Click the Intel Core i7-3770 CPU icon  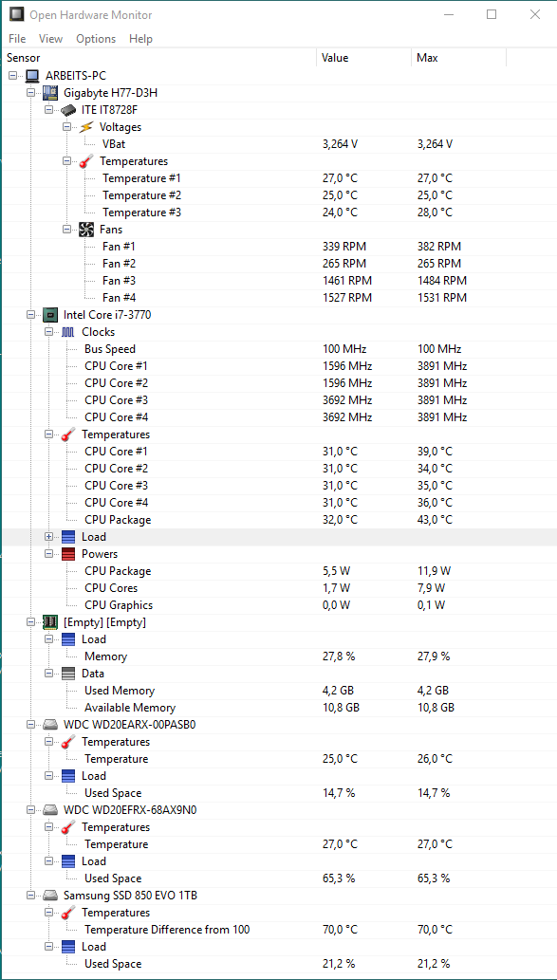coord(50,315)
